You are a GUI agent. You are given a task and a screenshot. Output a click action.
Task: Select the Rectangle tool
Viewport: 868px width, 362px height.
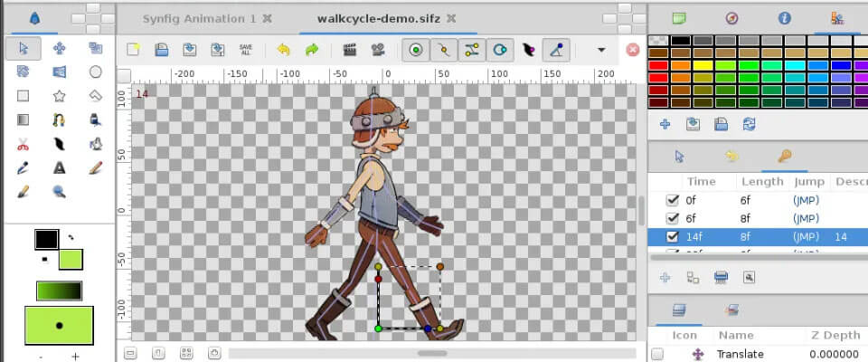tap(23, 96)
